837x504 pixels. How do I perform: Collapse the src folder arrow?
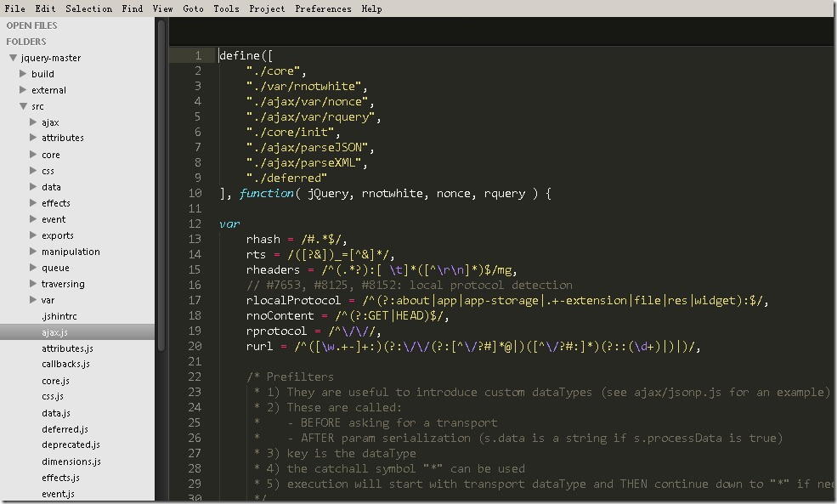[x=24, y=106]
